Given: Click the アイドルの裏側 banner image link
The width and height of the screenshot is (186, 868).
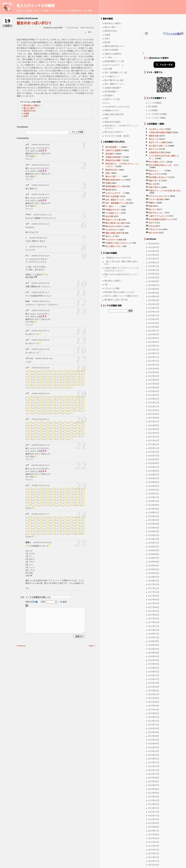Looking at the screenshot, I should pos(173,34).
